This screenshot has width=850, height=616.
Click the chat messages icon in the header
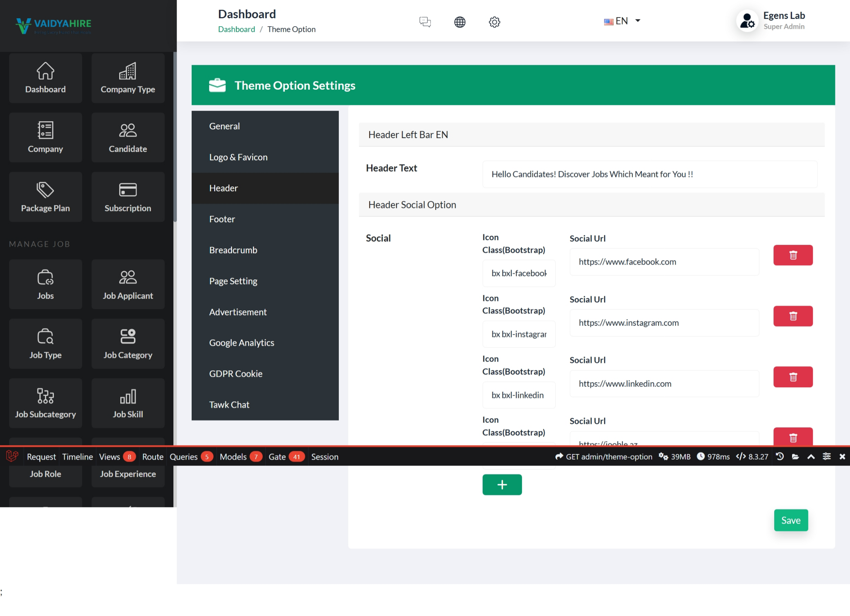425,22
